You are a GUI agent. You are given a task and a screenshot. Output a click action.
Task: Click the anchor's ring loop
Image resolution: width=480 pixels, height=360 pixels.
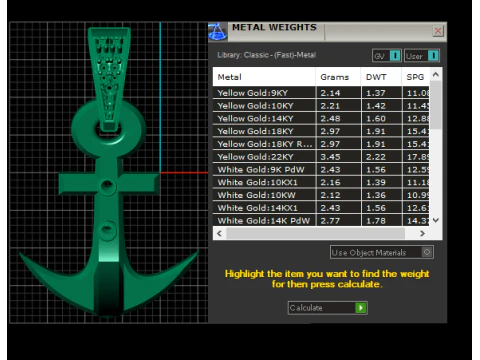click(108, 129)
